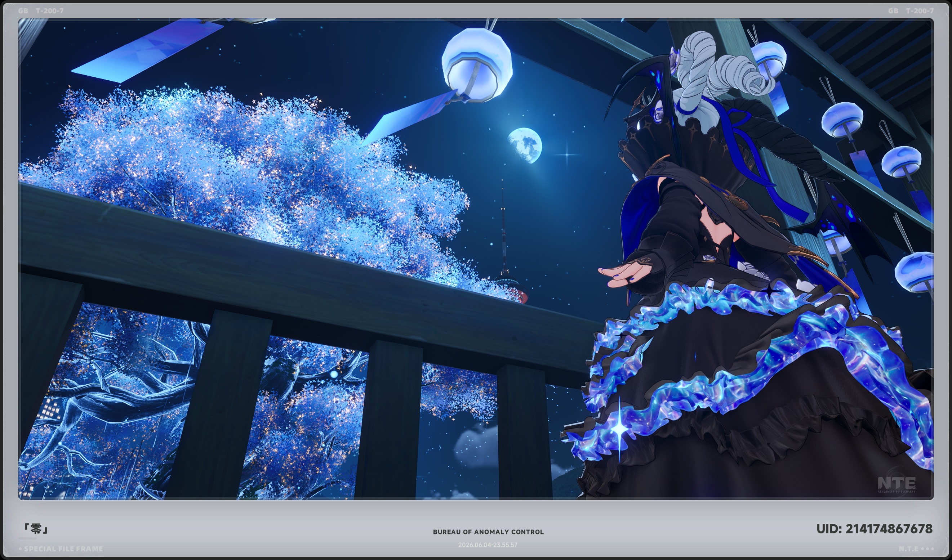This screenshot has height=560, width=952.
Task: Click the large hanging lantern at top center
Action: pos(477,64)
